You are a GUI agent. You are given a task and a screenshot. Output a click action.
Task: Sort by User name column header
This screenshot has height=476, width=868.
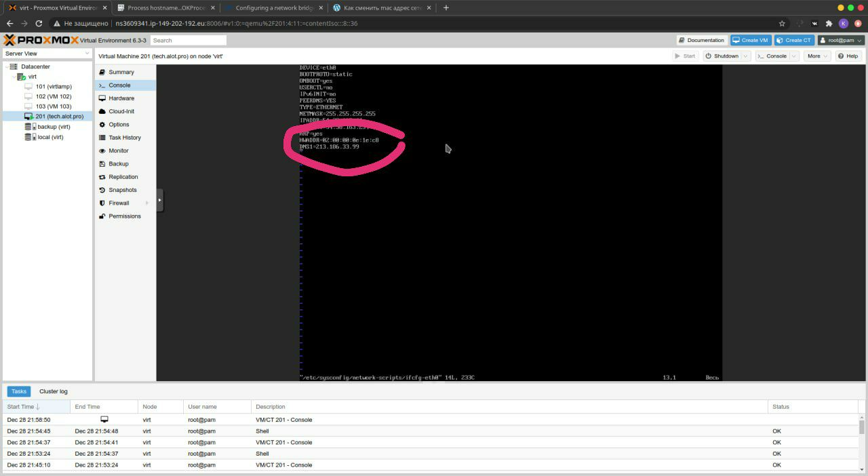[x=217, y=407]
